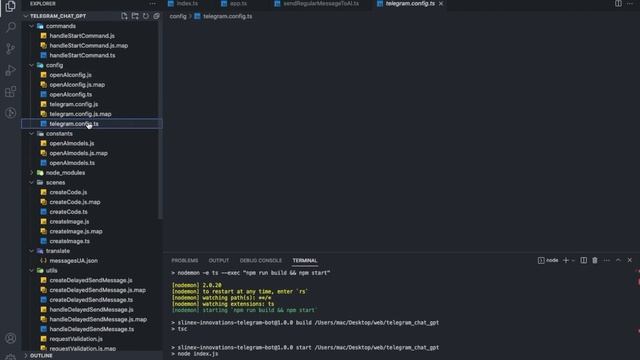Kill terminal with trash icon
640x360 pixels.
click(x=595, y=260)
